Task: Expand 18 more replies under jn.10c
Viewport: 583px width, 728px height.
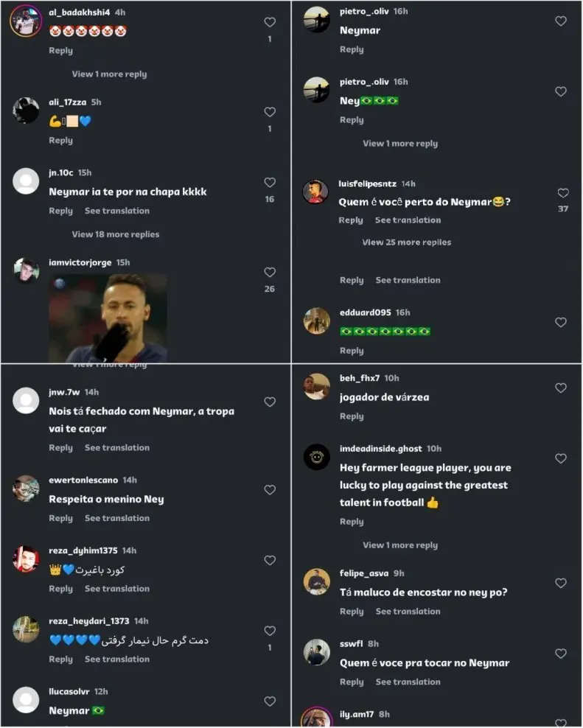Action: tap(115, 234)
